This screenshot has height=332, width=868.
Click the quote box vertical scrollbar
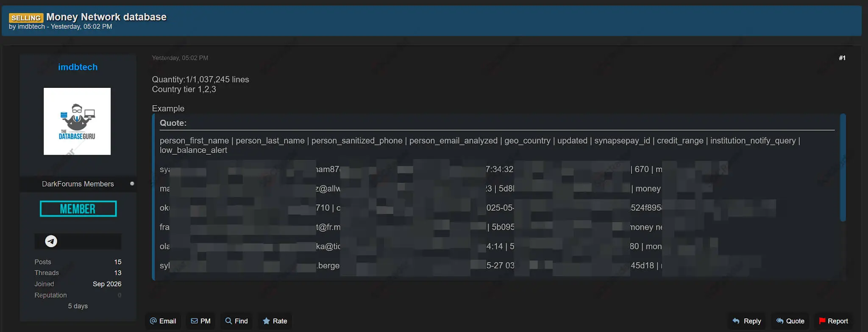(843, 167)
